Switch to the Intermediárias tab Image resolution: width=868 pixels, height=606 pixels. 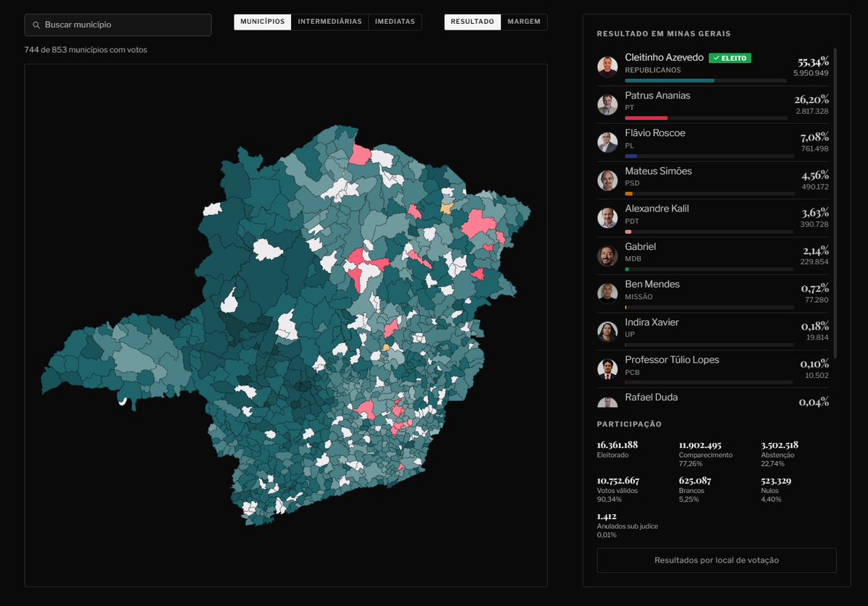tap(330, 22)
